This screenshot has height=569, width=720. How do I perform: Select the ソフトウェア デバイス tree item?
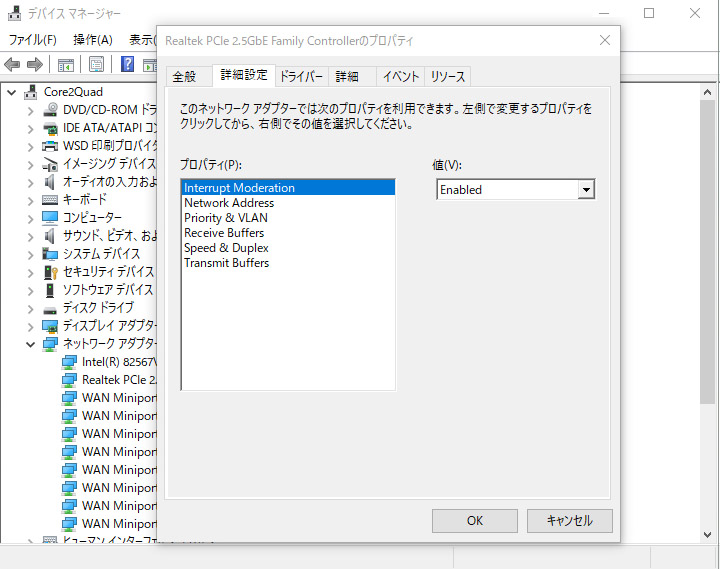point(108,290)
